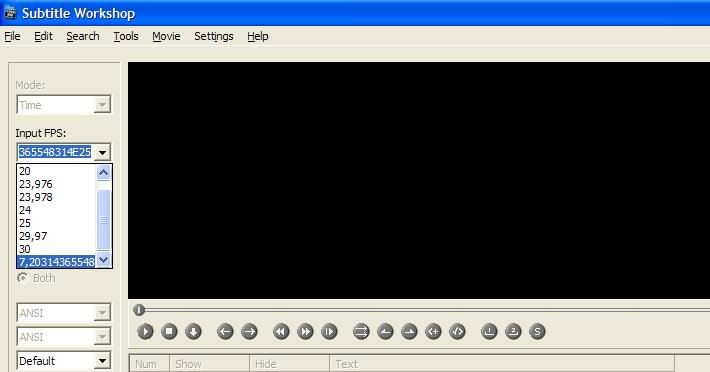Image resolution: width=710 pixels, height=372 pixels.
Task: Click the video seek bar handle
Action: [139, 310]
